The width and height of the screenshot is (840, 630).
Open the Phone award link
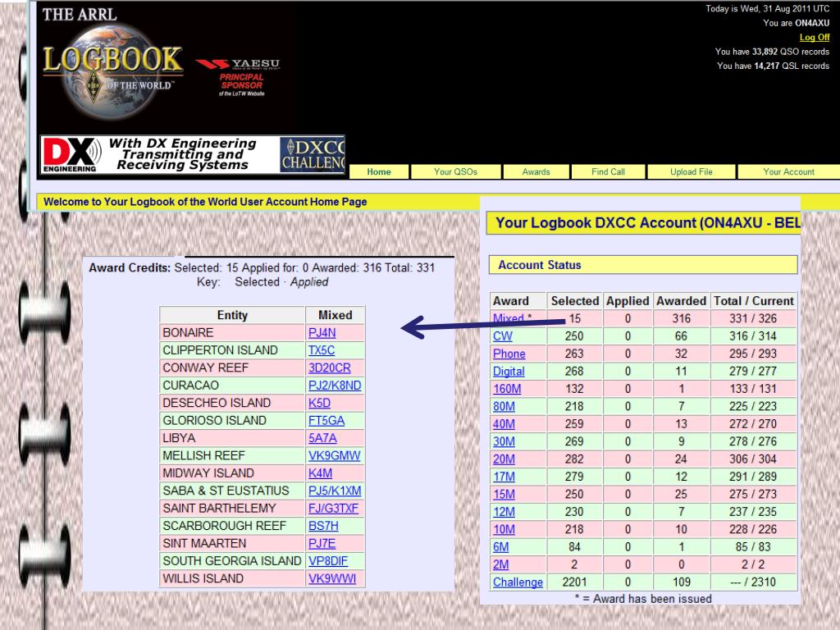509,354
